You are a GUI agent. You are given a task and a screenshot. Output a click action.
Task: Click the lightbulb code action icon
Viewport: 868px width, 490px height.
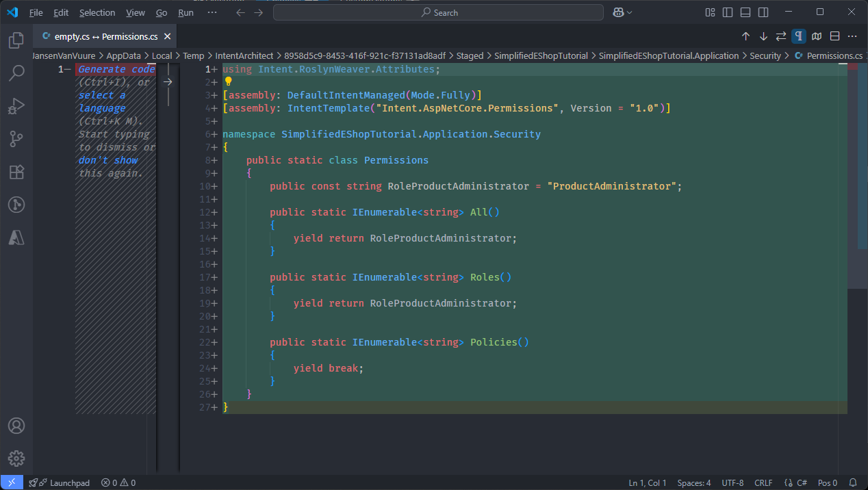[x=229, y=81]
